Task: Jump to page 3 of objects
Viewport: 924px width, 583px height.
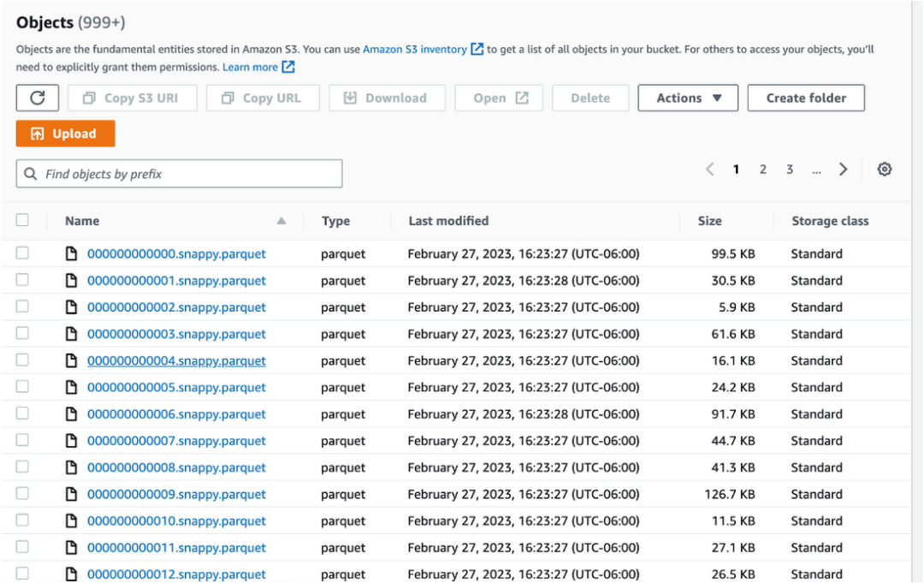Action: (x=790, y=170)
